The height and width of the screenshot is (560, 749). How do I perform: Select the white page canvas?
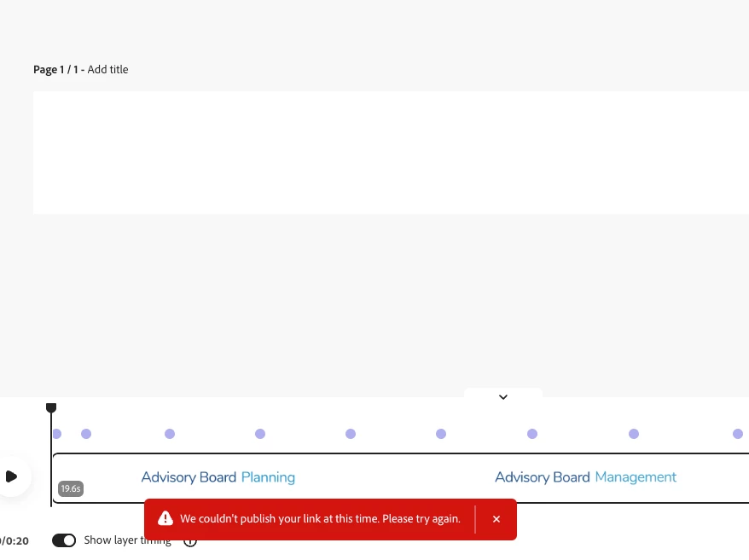tap(392, 153)
